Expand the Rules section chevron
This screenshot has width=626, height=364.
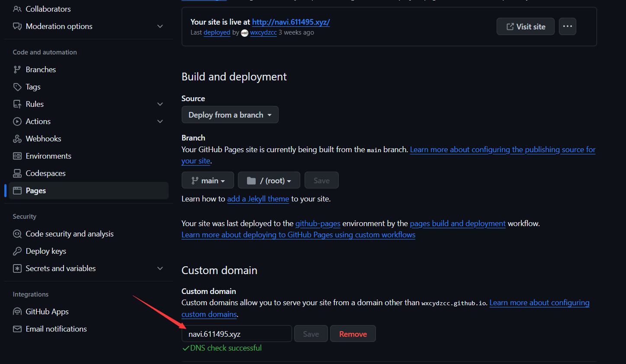coord(160,104)
